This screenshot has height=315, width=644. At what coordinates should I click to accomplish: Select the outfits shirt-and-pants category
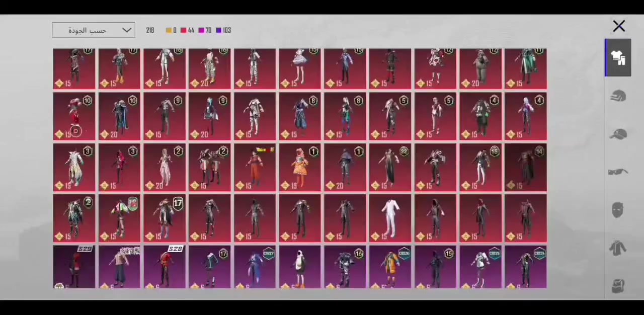click(618, 58)
